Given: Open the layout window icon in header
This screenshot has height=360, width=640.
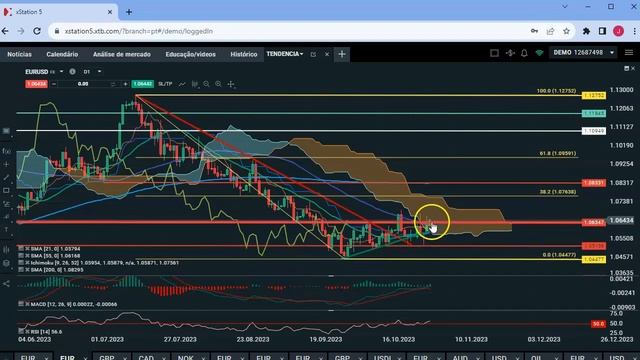Looking at the screenshot, I should (x=494, y=53).
